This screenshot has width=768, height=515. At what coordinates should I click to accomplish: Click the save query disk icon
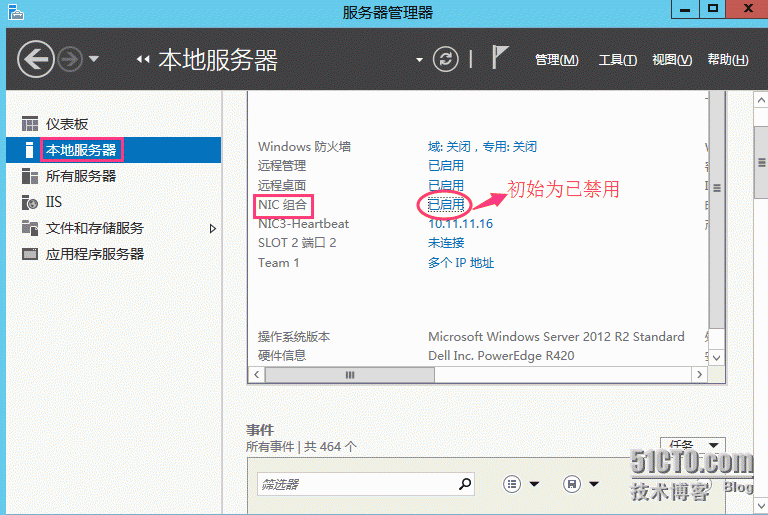coord(572,484)
